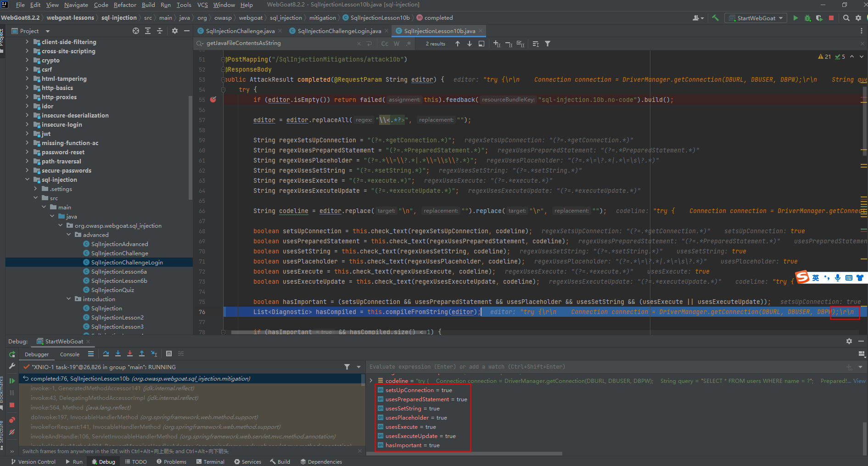The height and width of the screenshot is (466, 868).
Task: Toggle multiline search input icon
Action: point(370,44)
